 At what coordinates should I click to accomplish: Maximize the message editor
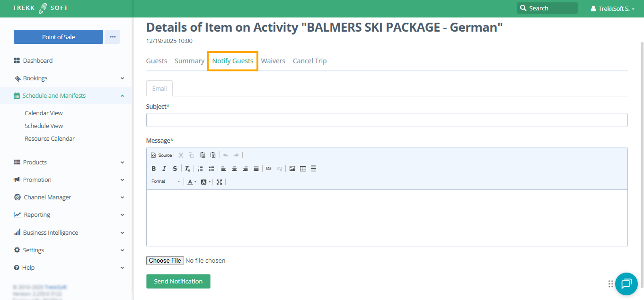(219, 182)
